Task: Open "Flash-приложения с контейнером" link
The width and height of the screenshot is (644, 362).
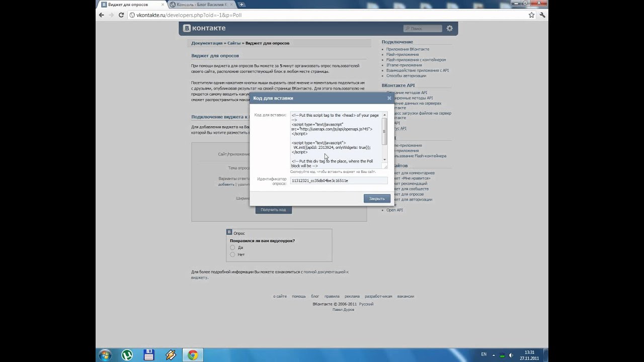Action: 416,60
